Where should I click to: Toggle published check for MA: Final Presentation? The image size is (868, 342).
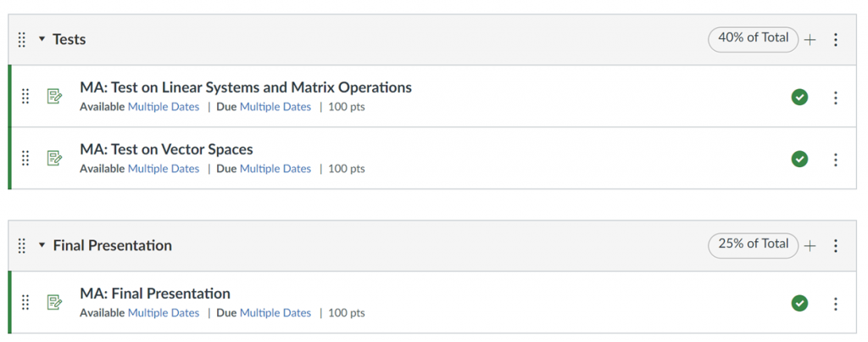(x=799, y=303)
